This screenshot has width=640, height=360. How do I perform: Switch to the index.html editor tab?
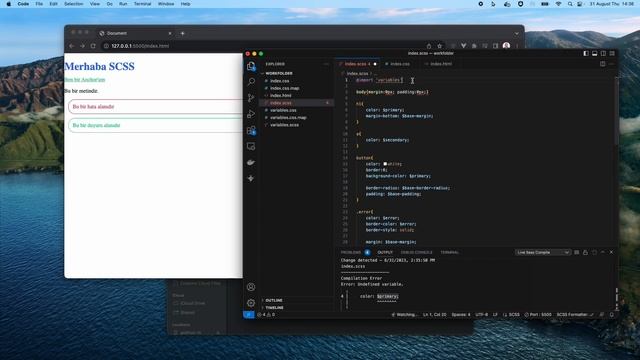pyautogui.click(x=439, y=64)
